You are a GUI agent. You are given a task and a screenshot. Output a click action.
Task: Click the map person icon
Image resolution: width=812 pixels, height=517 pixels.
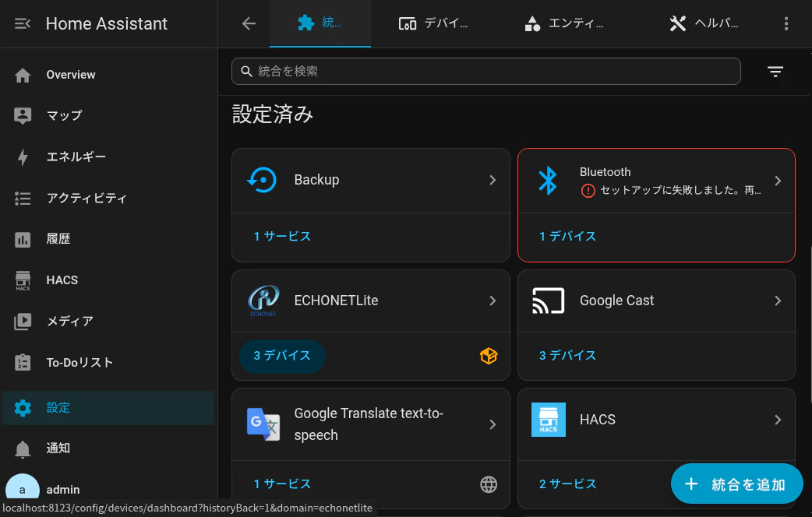pos(23,115)
